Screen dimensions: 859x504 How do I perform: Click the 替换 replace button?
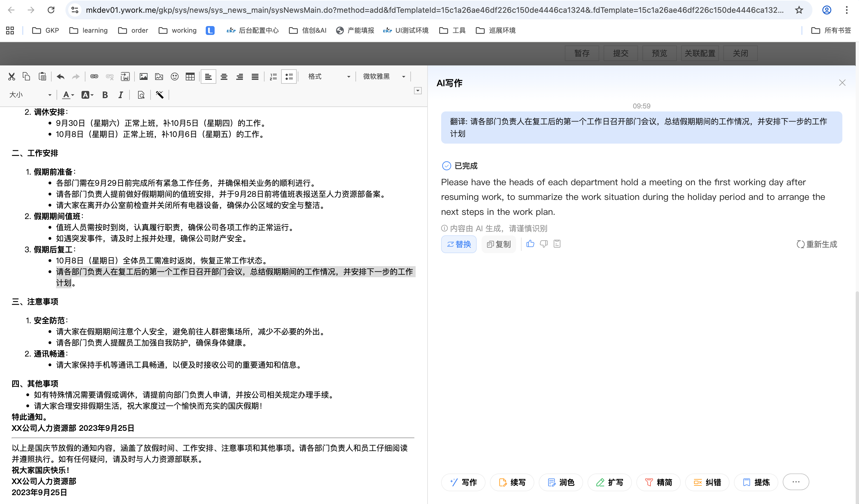[458, 244]
